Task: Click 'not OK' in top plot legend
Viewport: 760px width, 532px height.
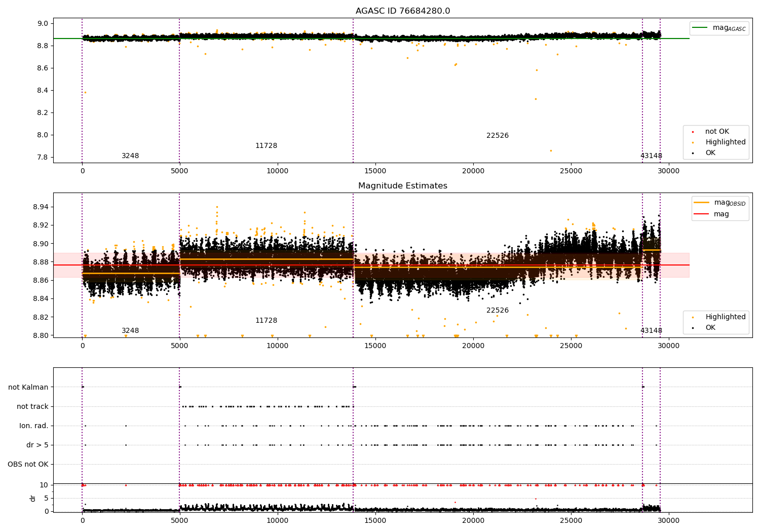Action: tap(717, 132)
